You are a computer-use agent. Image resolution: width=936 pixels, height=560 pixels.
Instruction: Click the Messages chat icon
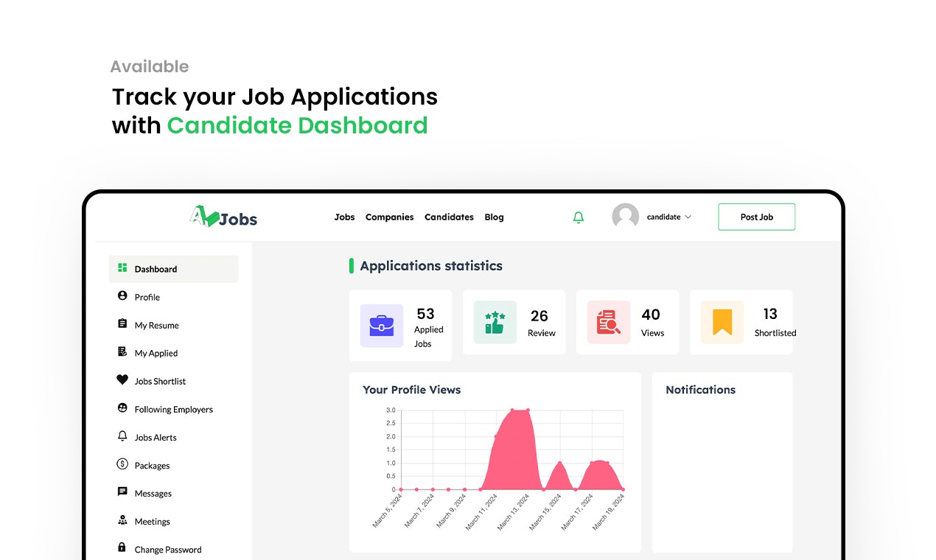coord(122,492)
